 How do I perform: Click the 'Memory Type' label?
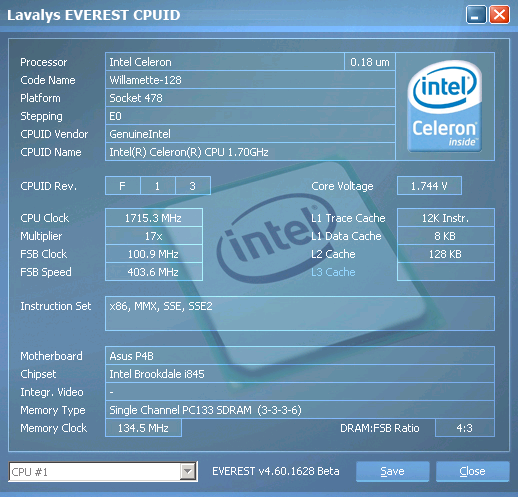tap(53, 410)
